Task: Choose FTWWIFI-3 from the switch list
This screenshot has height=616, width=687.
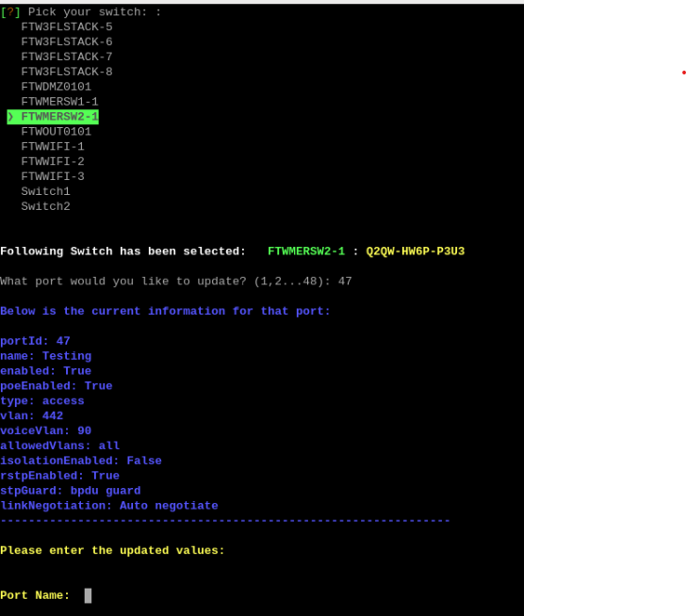Action: (53, 177)
